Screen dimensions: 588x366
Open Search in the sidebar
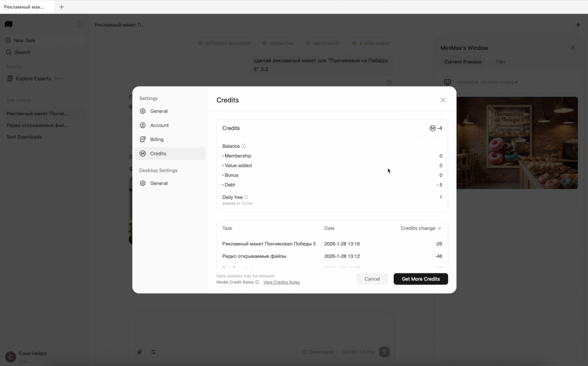pos(22,52)
